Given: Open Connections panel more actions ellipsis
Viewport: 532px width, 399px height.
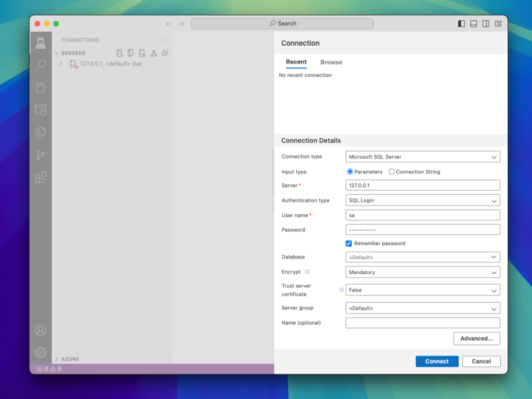Looking at the screenshot, I should [161, 40].
